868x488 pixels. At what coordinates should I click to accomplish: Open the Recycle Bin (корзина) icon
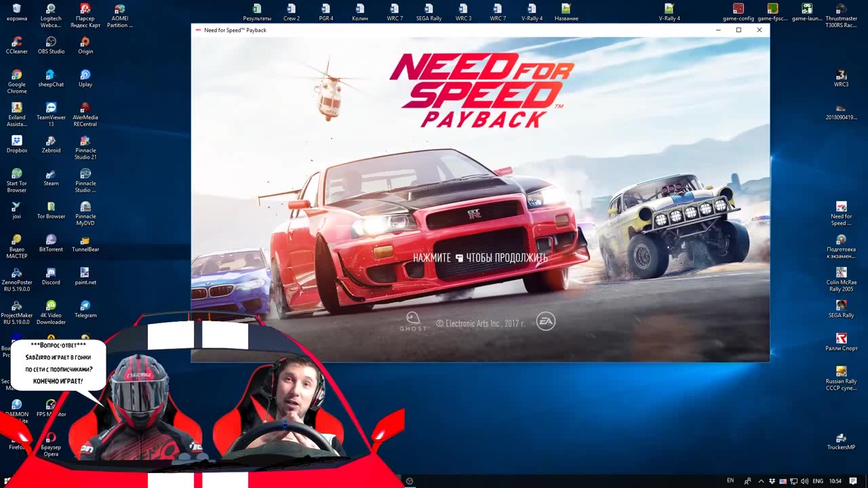[17, 12]
